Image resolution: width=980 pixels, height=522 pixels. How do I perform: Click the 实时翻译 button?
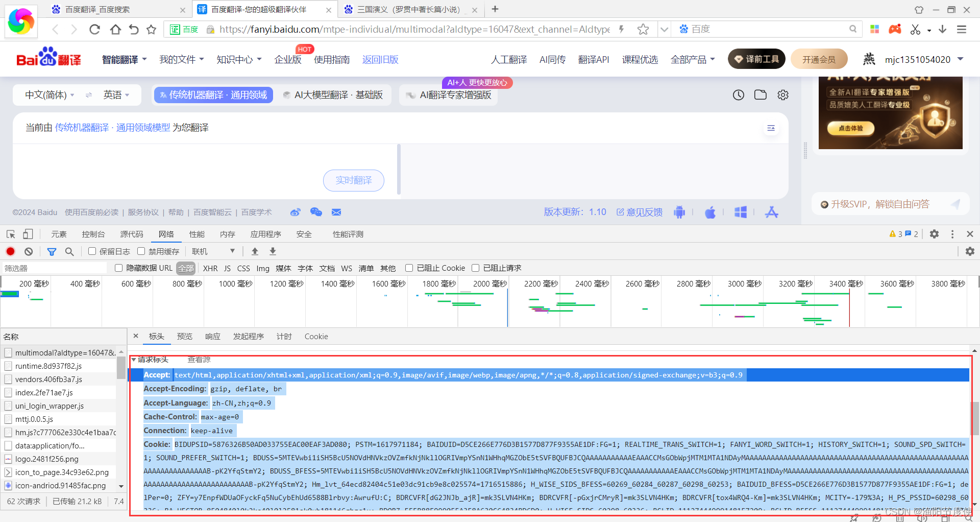[x=354, y=180]
